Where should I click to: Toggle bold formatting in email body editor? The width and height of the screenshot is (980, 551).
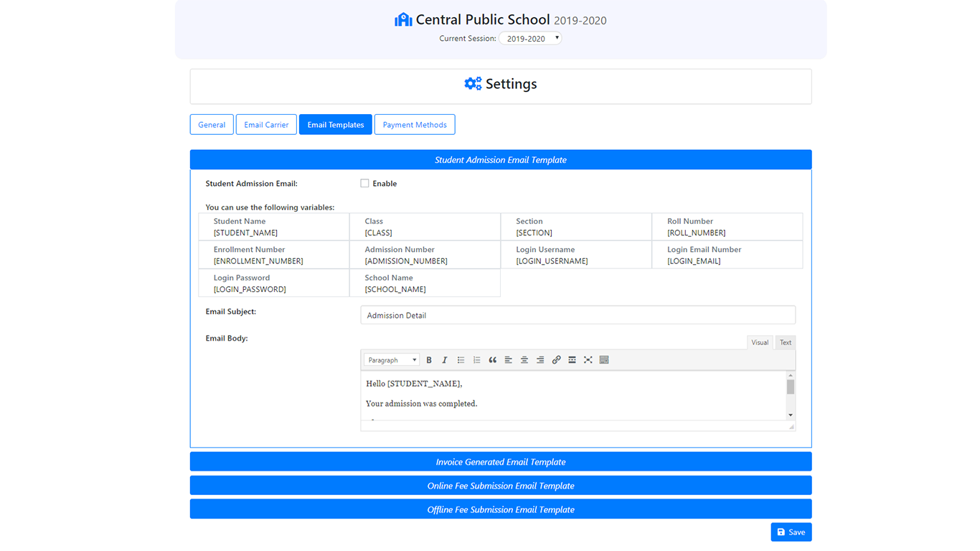click(x=429, y=360)
